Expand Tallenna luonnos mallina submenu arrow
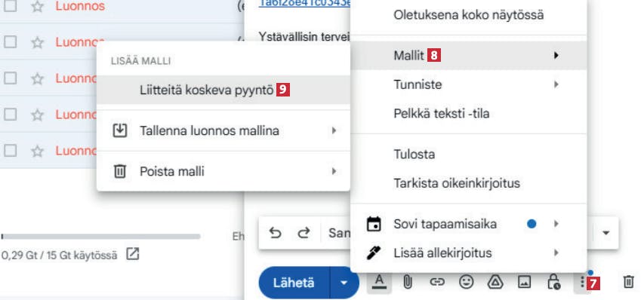Viewport: 644px width, 300px height. click(x=334, y=130)
